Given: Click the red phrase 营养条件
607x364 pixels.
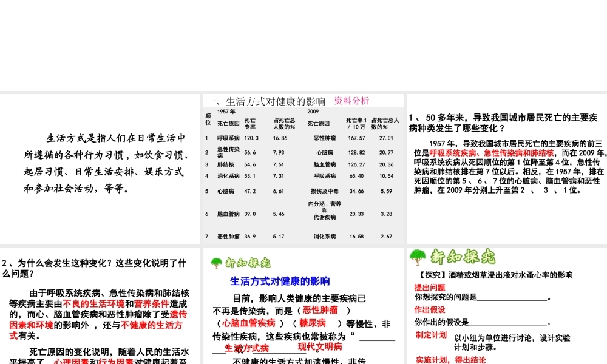Looking at the screenshot, I should point(151,304).
